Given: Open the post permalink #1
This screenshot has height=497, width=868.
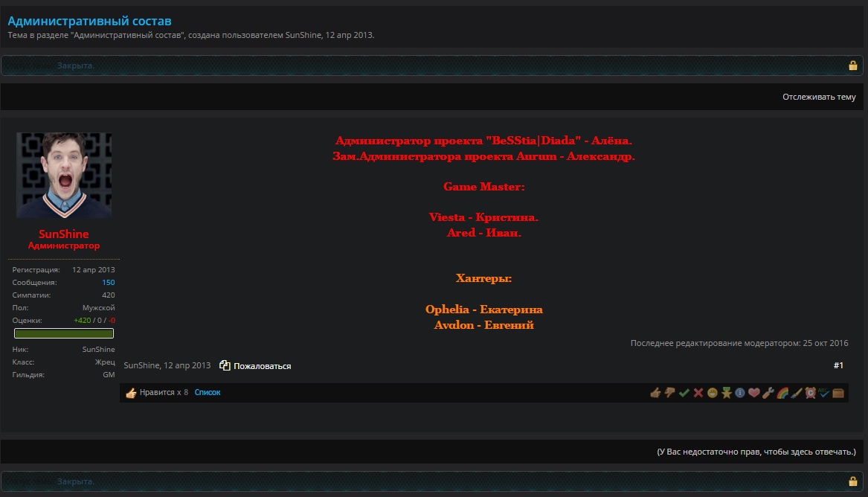Looking at the screenshot, I should [838, 365].
